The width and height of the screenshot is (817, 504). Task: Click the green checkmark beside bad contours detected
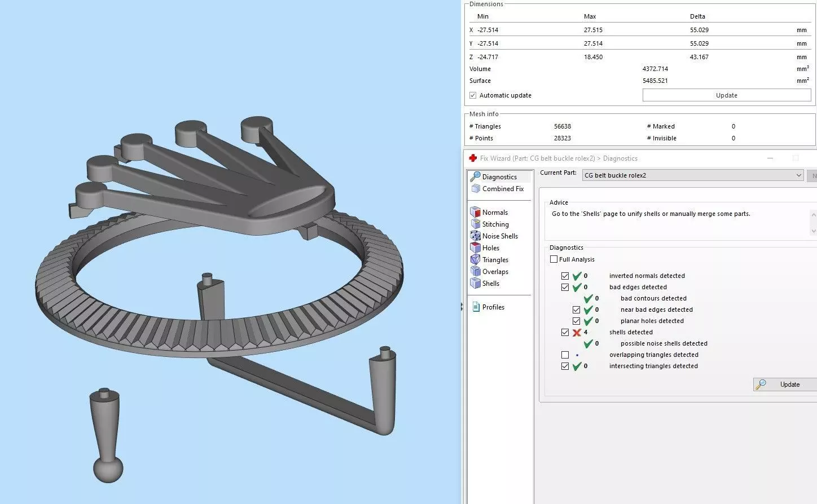tap(588, 298)
